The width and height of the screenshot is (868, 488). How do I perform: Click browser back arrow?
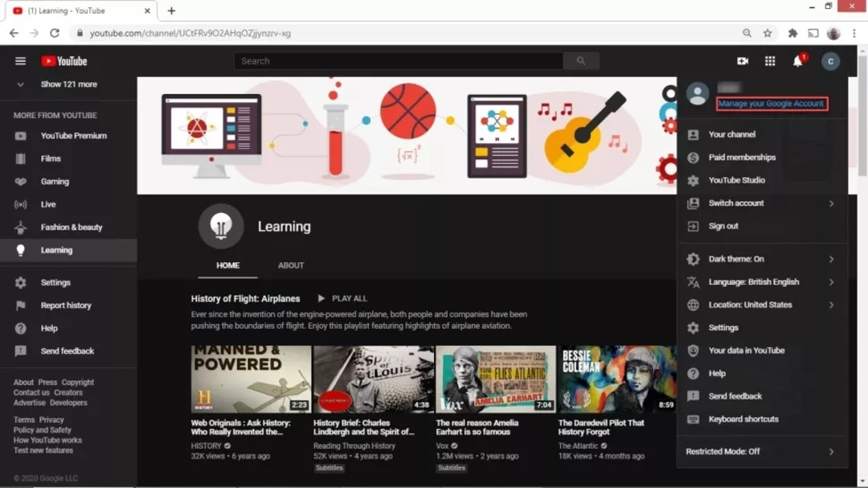(14, 33)
